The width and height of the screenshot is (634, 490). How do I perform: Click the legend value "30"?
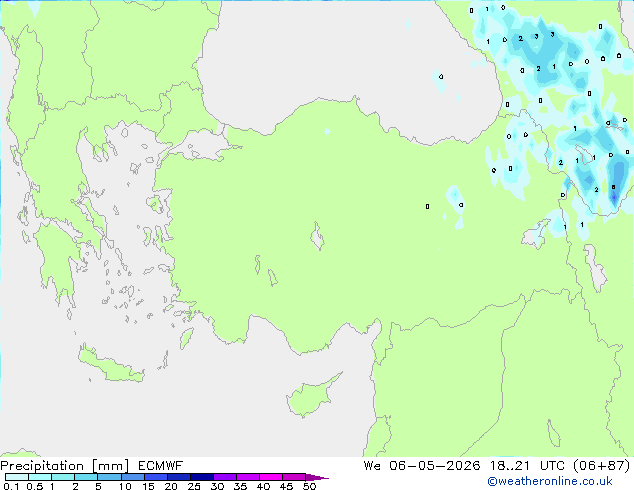tap(217, 486)
